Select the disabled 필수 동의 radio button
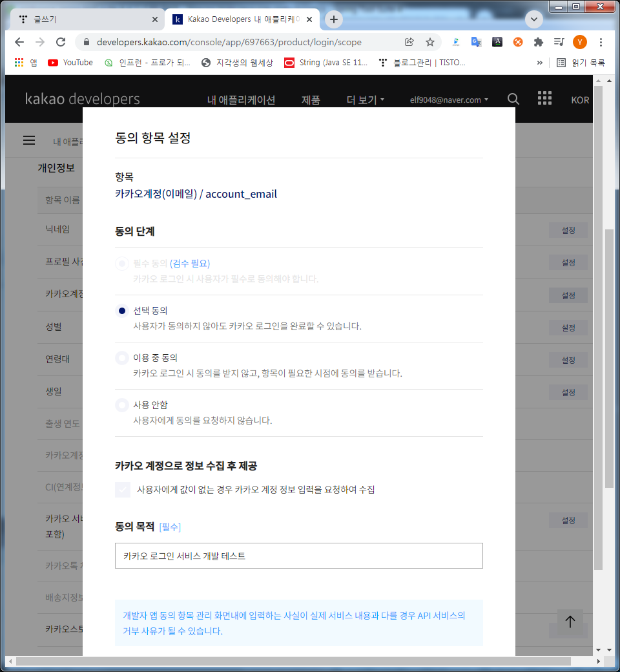Viewport: 620px width, 672px height. 121,264
